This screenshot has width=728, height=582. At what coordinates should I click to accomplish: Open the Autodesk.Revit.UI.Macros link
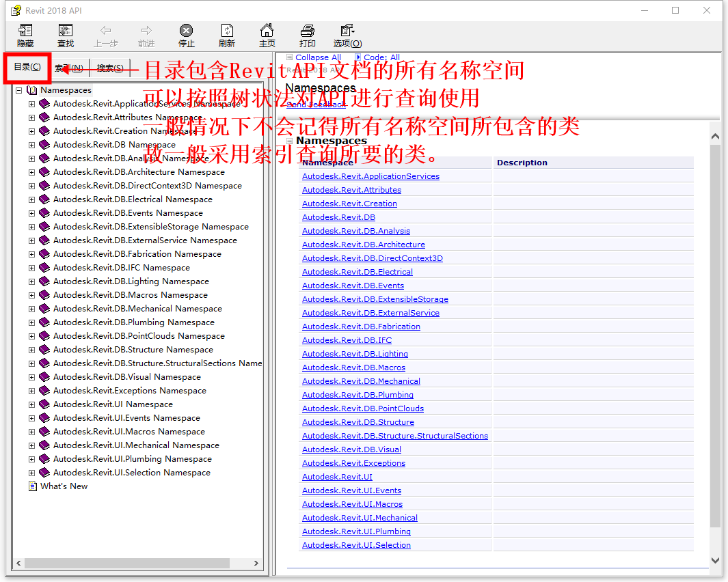click(353, 504)
